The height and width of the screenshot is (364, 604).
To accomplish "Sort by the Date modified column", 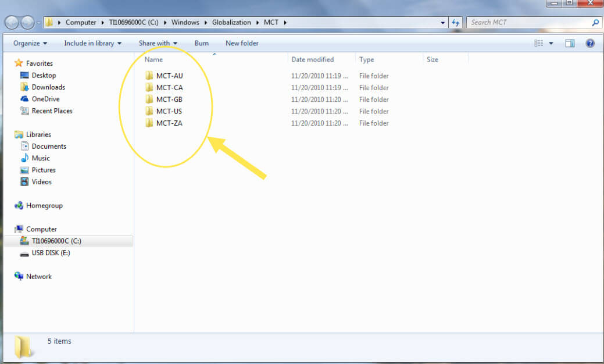I will (x=313, y=59).
